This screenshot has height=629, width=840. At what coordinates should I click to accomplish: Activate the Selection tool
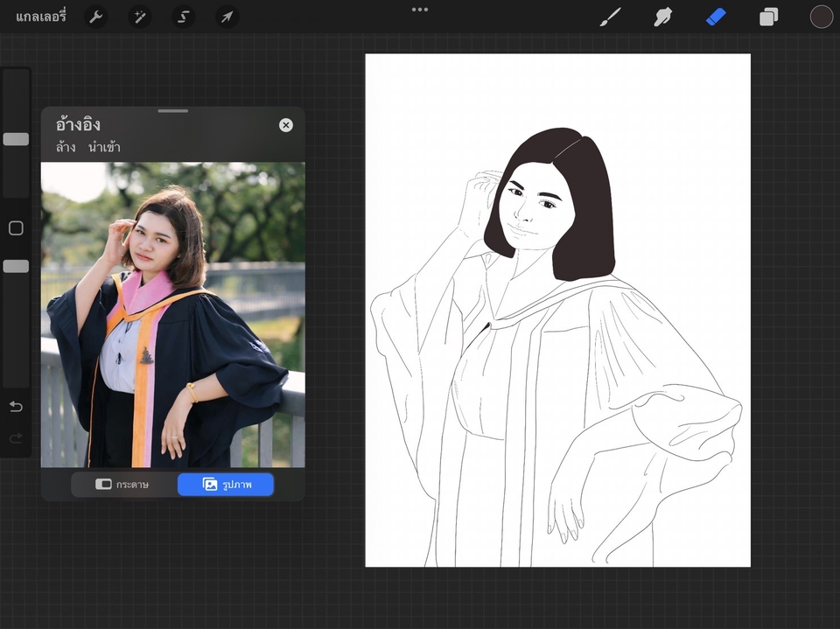tap(183, 17)
